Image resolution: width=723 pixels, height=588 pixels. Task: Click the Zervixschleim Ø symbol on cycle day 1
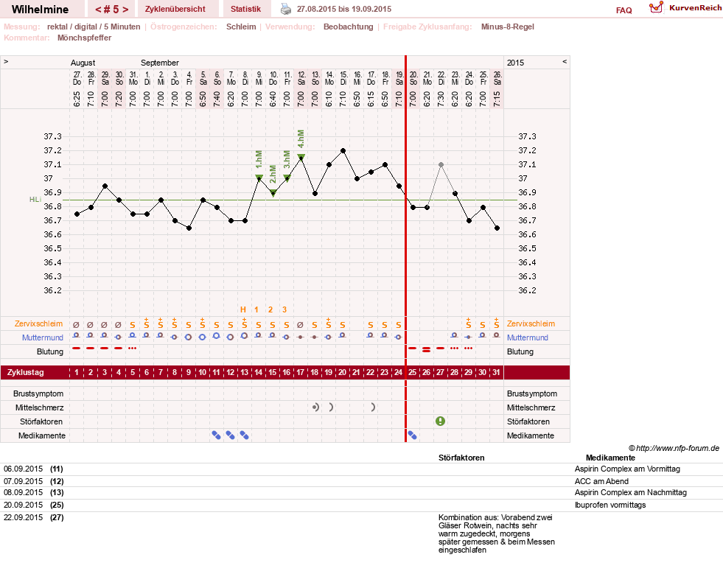pyautogui.click(x=77, y=325)
